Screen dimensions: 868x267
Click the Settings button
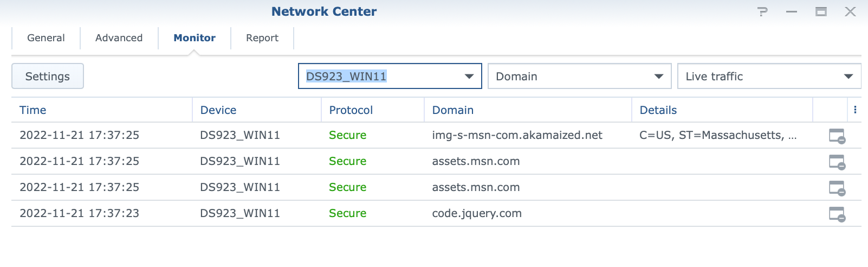[x=48, y=76]
